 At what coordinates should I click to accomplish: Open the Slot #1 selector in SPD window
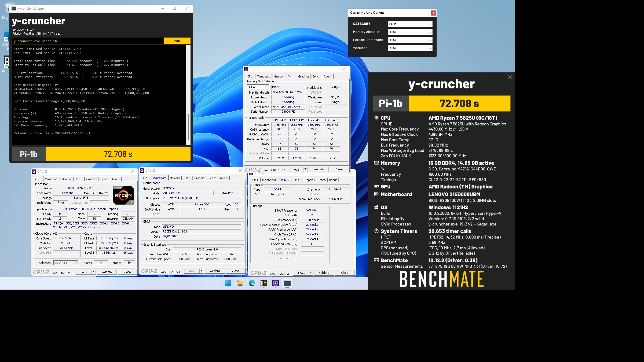(258, 87)
